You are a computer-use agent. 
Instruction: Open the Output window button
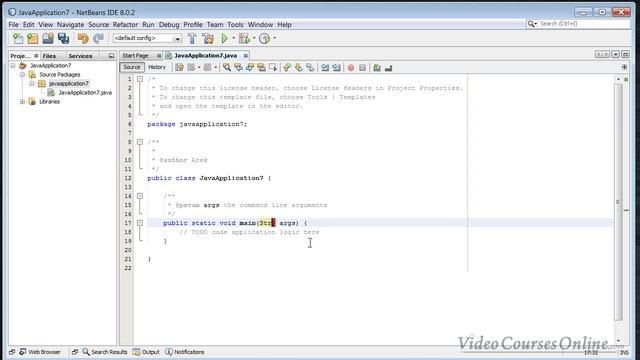click(146, 352)
